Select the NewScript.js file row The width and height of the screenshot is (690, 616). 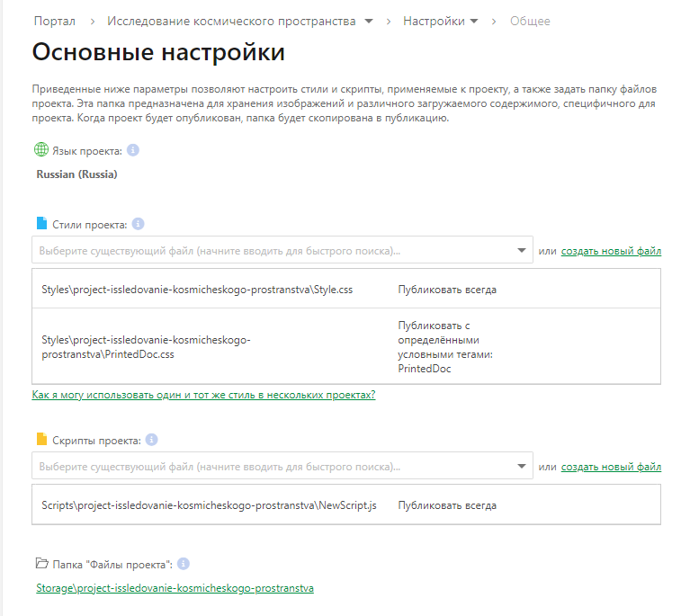coord(346,504)
